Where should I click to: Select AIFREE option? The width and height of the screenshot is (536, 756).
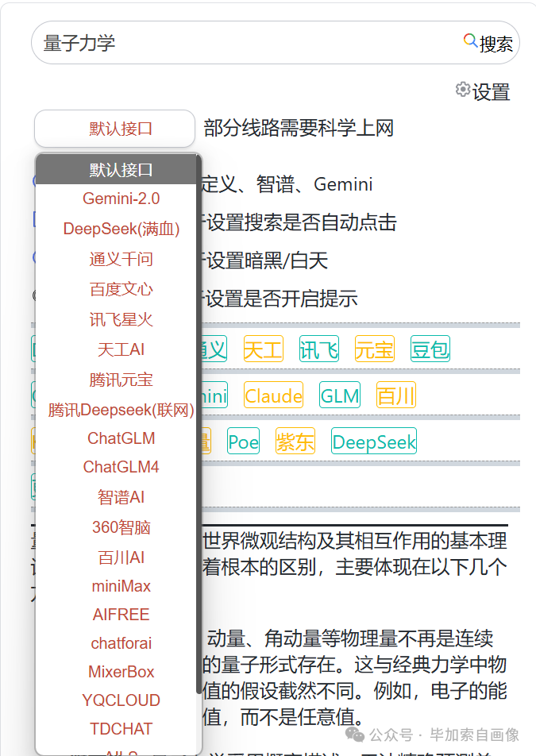coord(121,615)
